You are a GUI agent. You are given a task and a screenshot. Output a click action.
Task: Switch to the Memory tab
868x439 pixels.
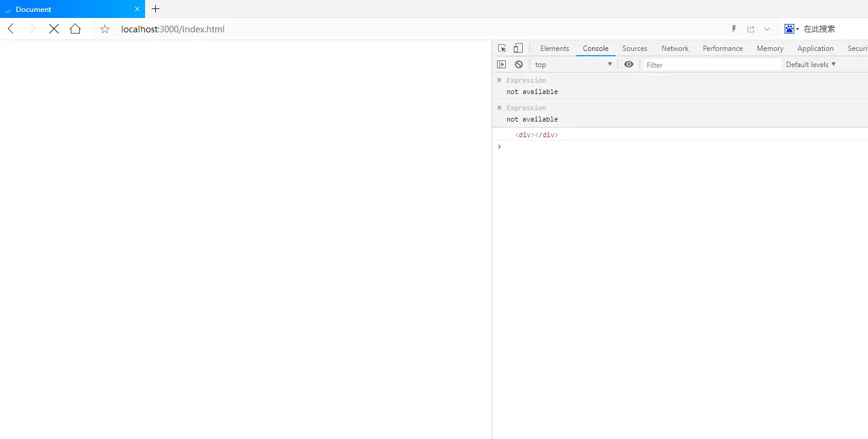click(x=770, y=49)
